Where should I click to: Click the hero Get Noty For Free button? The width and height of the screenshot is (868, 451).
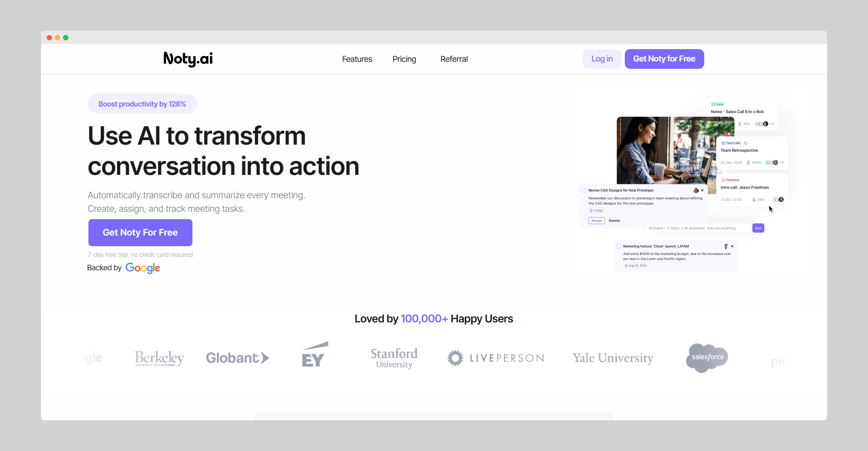(140, 233)
